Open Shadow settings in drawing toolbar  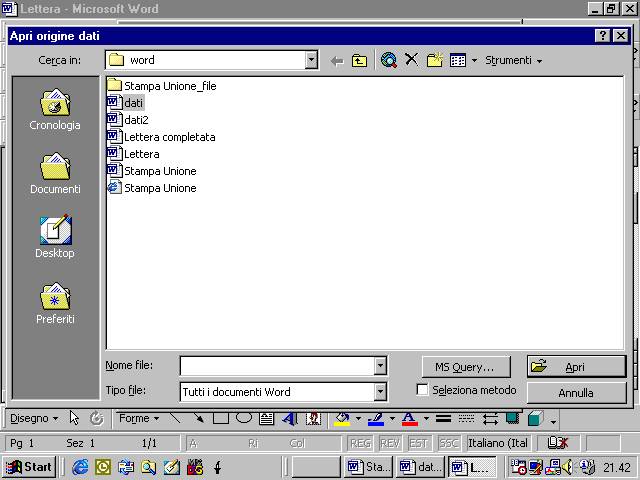click(x=513, y=418)
